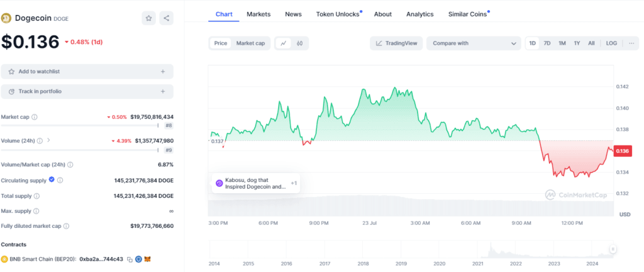Select the 7D time range
The height and width of the screenshot is (272, 644).
click(x=547, y=43)
